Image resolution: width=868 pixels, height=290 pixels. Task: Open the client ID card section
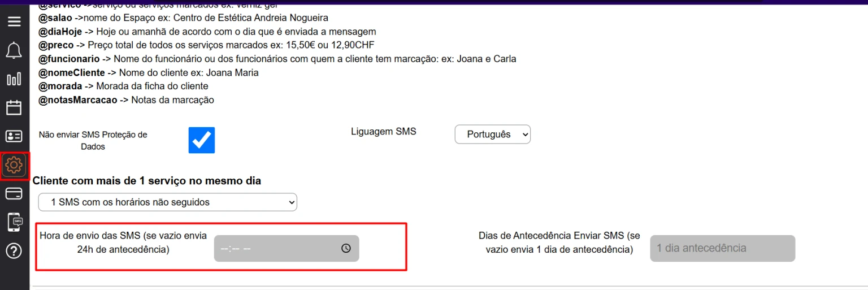tap(14, 136)
